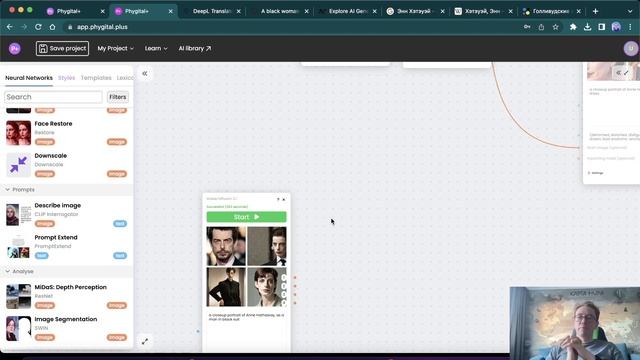Image resolution: width=640 pixels, height=360 pixels.
Task: Collapse the Prompts section
Action: pos(7,190)
